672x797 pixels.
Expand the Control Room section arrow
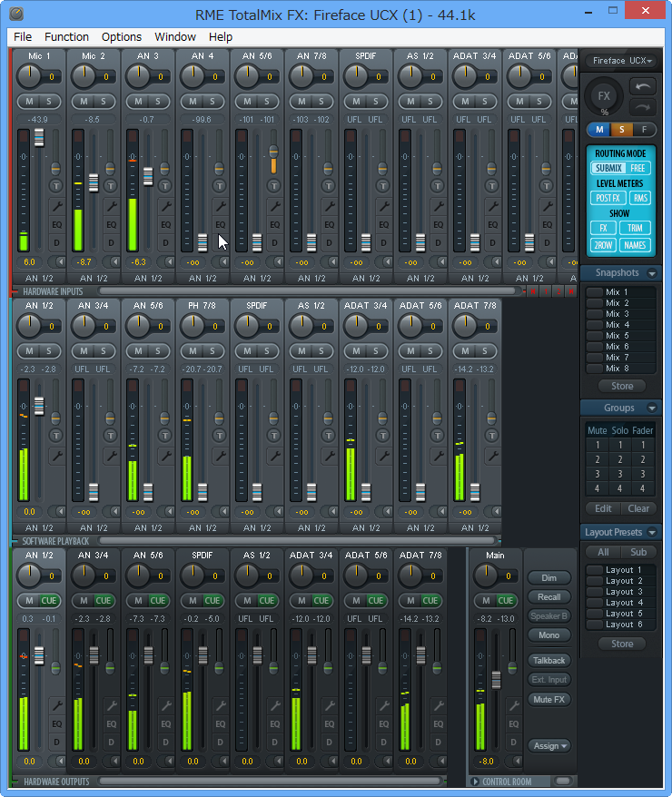coord(475,782)
